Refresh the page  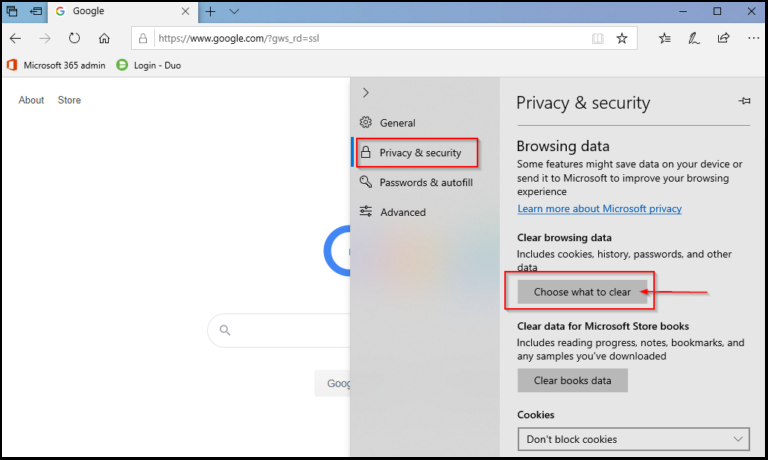click(x=74, y=38)
